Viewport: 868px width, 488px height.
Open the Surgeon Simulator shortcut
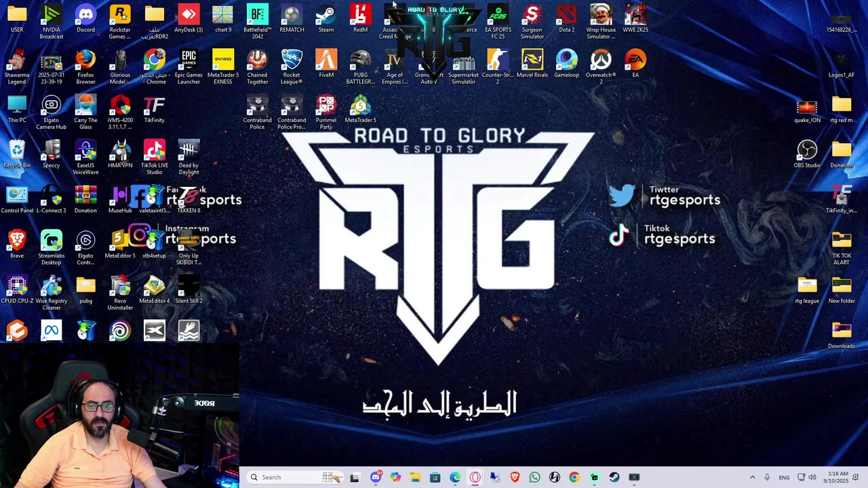[x=532, y=21]
